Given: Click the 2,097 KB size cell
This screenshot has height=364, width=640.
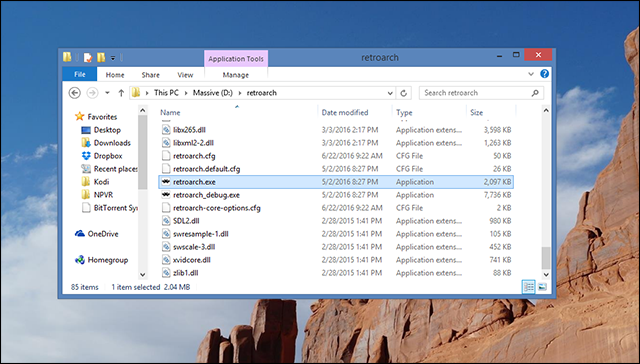Looking at the screenshot, I should click(497, 182).
